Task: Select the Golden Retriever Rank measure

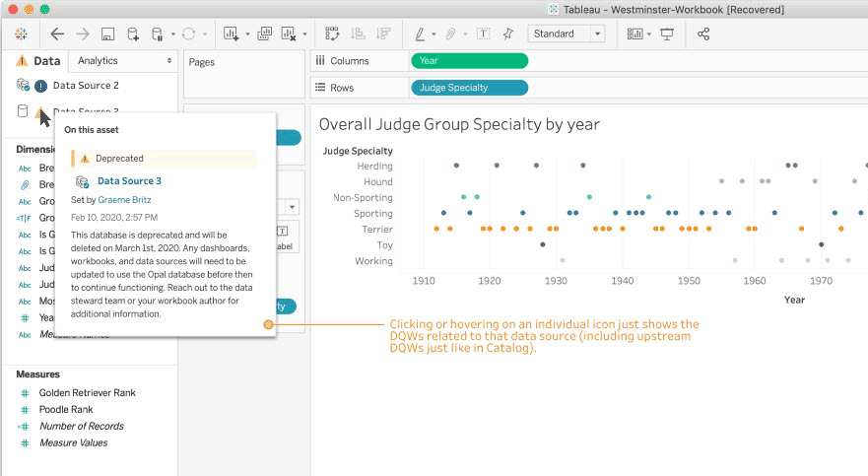Action: (87, 393)
